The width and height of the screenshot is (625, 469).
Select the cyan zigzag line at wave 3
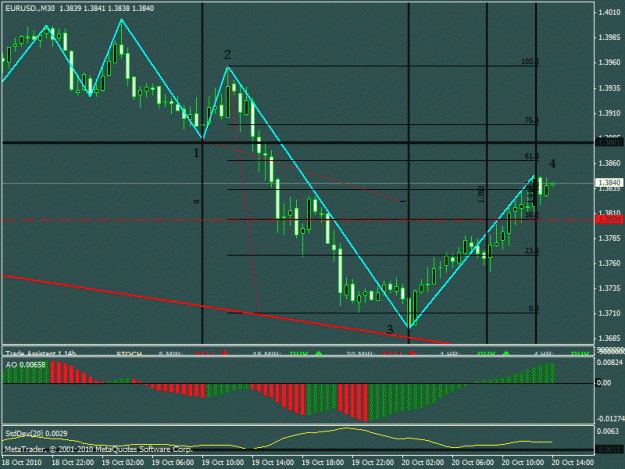[409, 328]
